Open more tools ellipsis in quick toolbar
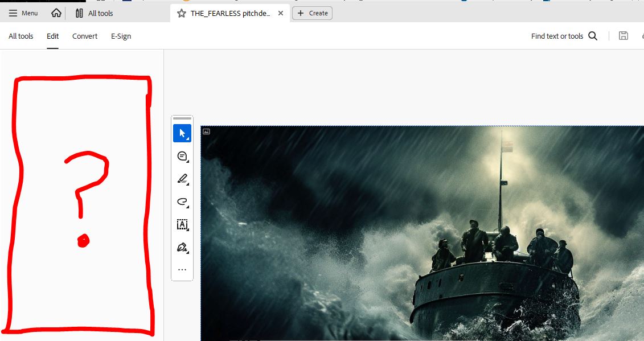 (x=182, y=269)
